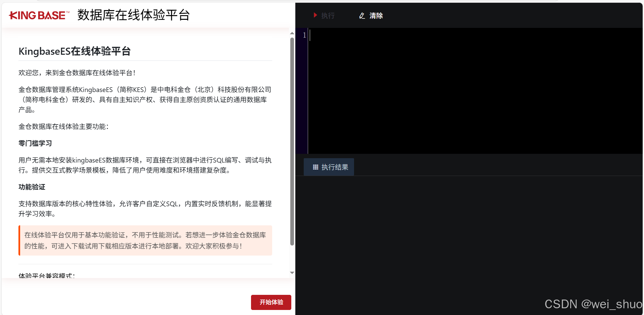Select line number 1 in the editor gutter
The width and height of the screenshot is (644, 315).
pyautogui.click(x=304, y=35)
